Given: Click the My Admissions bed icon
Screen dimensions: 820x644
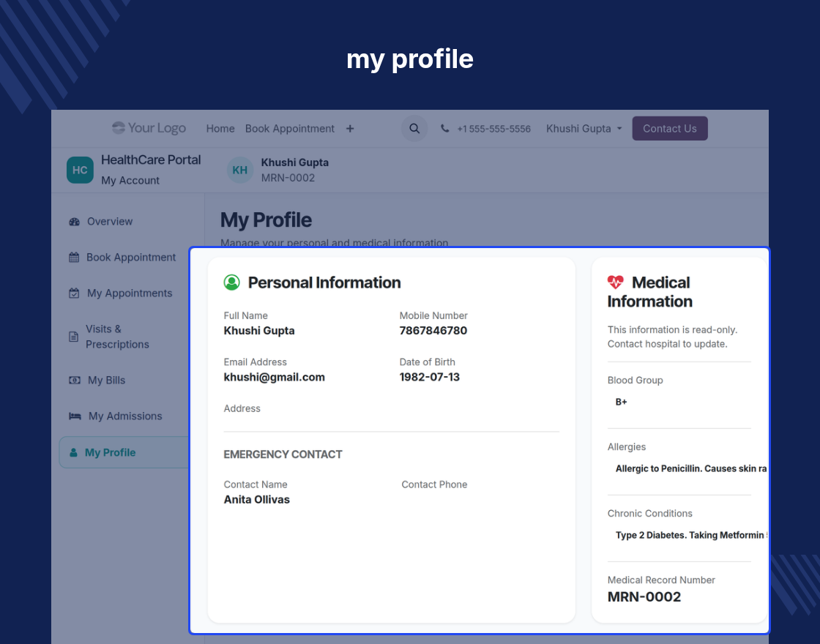Looking at the screenshot, I should coord(75,416).
